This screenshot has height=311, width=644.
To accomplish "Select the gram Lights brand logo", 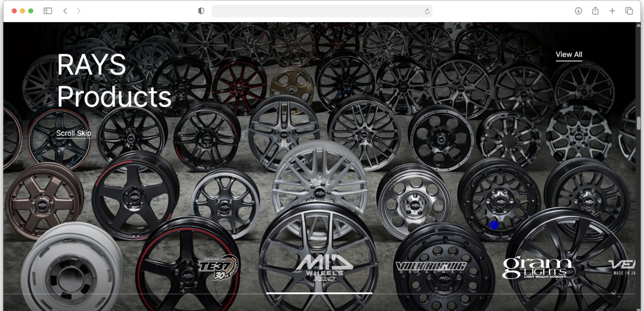I will (x=537, y=268).
